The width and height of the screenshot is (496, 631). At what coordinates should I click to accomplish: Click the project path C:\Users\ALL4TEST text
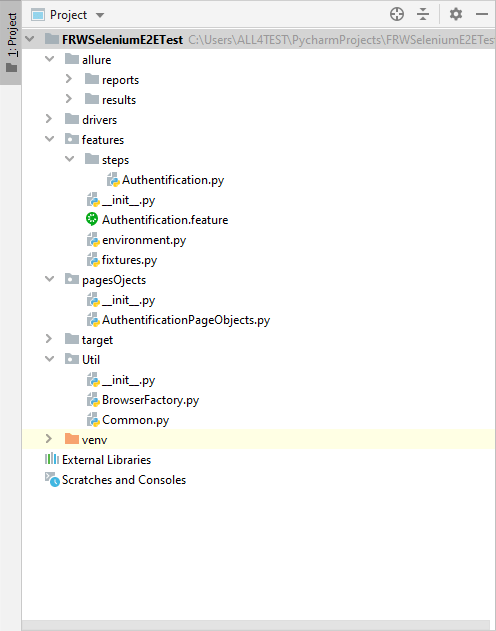pos(342,39)
